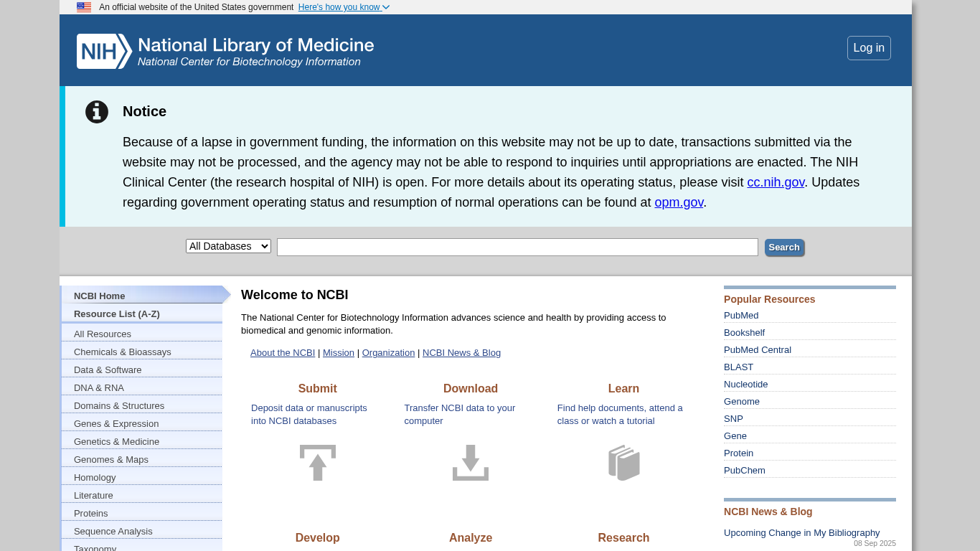Open Nucleotide resource link
Viewport: 980px width, 551px height.
click(746, 384)
